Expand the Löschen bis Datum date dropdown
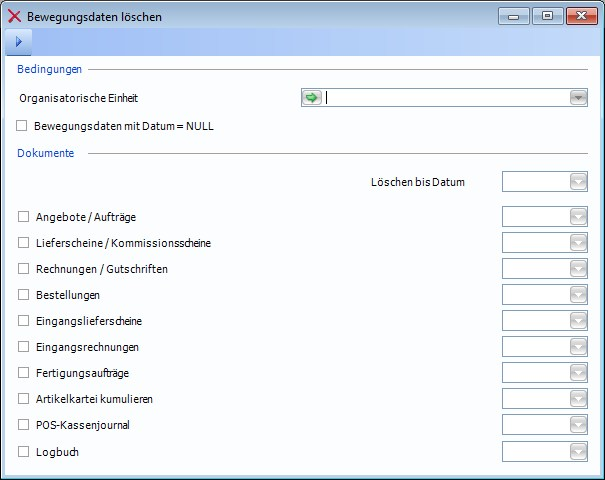Screen dimensions: 605x480 tap(578, 181)
